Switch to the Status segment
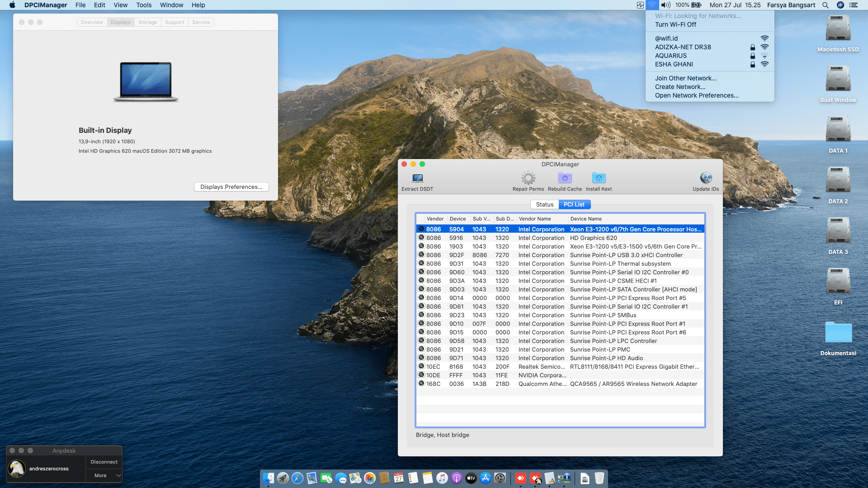This screenshot has height=488, width=868. click(544, 204)
